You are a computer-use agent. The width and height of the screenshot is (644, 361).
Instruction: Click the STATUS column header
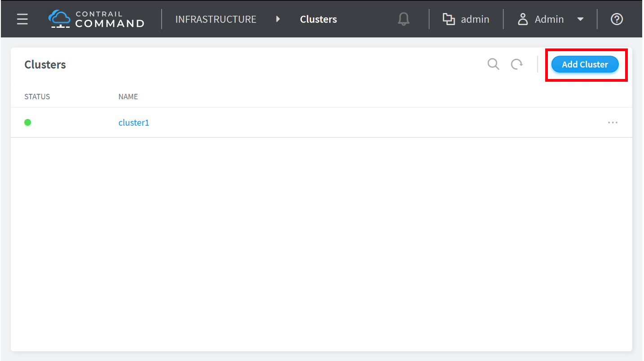(37, 97)
